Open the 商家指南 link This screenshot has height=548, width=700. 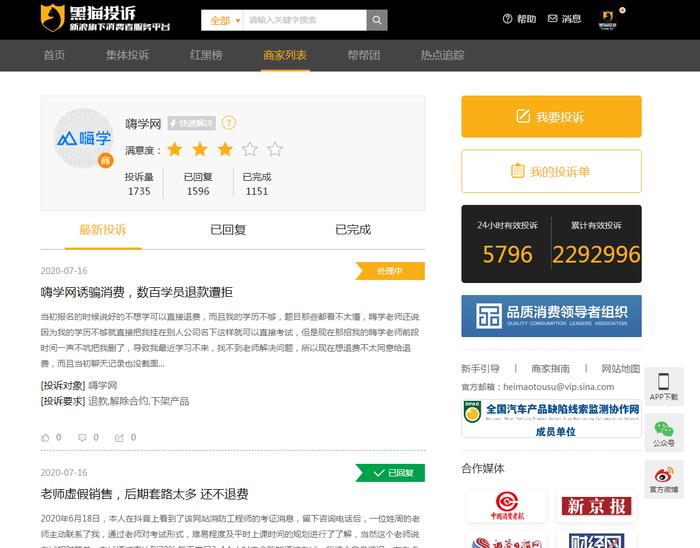click(550, 369)
